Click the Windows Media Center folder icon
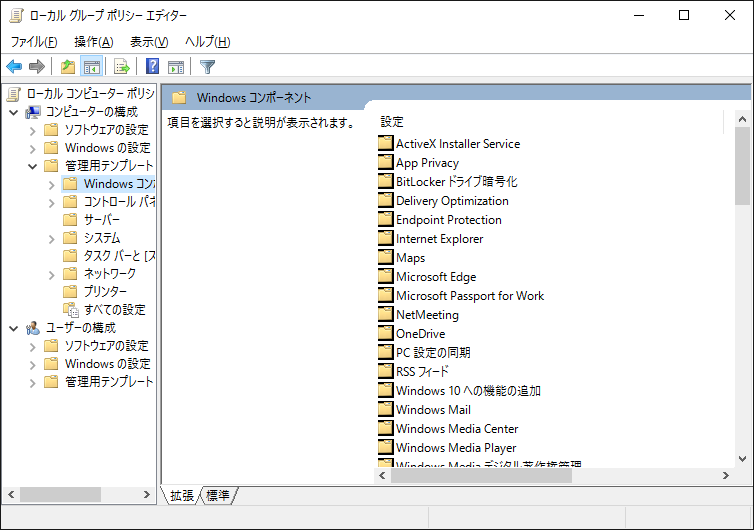The width and height of the screenshot is (754, 530). [x=386, y=428]
